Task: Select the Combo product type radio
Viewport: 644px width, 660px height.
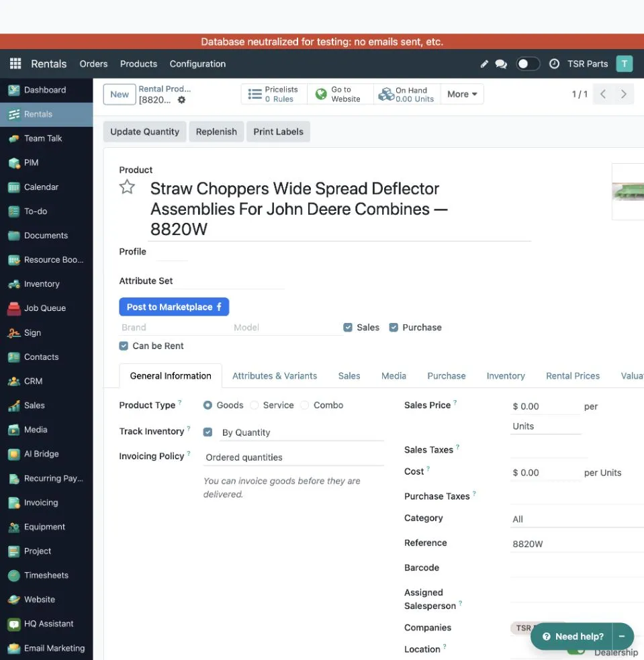Action: 305,406
